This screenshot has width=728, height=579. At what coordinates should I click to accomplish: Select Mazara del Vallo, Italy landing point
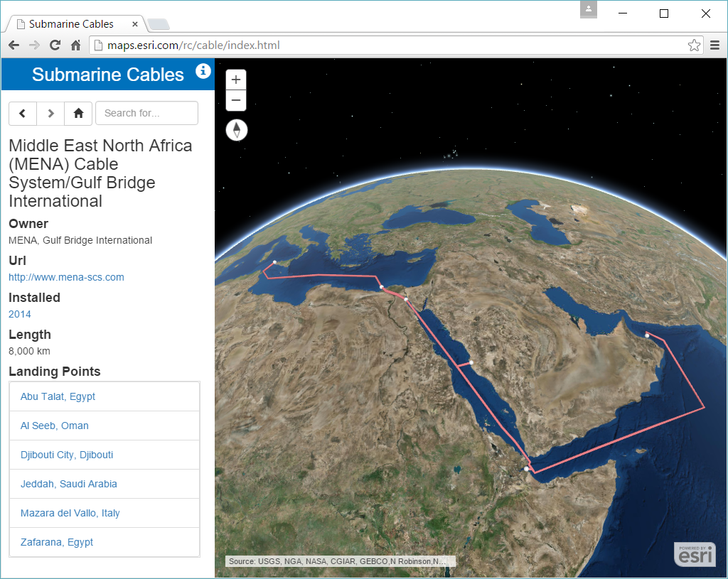105,513
